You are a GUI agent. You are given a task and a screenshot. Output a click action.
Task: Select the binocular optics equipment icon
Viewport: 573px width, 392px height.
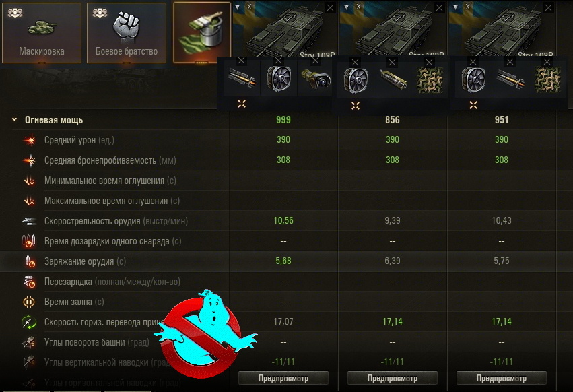pyautogui.click(x=315, y=79)
